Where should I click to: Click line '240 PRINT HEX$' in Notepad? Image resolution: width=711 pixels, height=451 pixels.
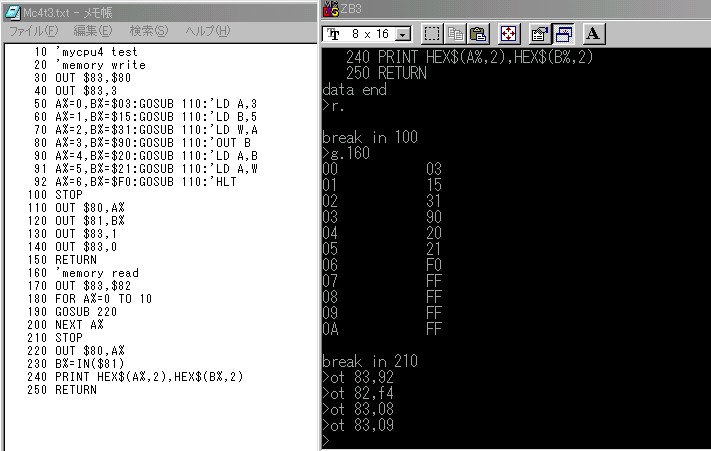[135, 377]
